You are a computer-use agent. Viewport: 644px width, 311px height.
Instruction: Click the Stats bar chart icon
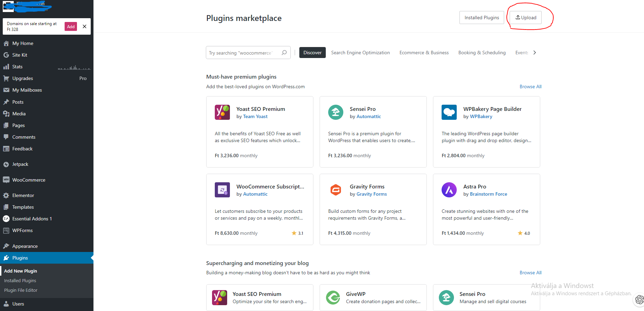pos(6,67)
